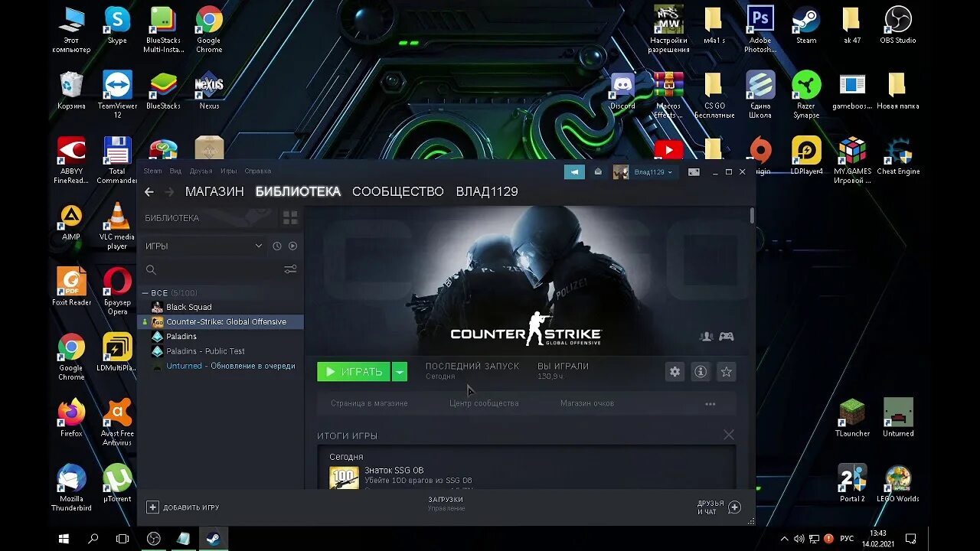Open the Игры menu
The height and width of the screenshot is (551, 980).
(x=228, y=171)
